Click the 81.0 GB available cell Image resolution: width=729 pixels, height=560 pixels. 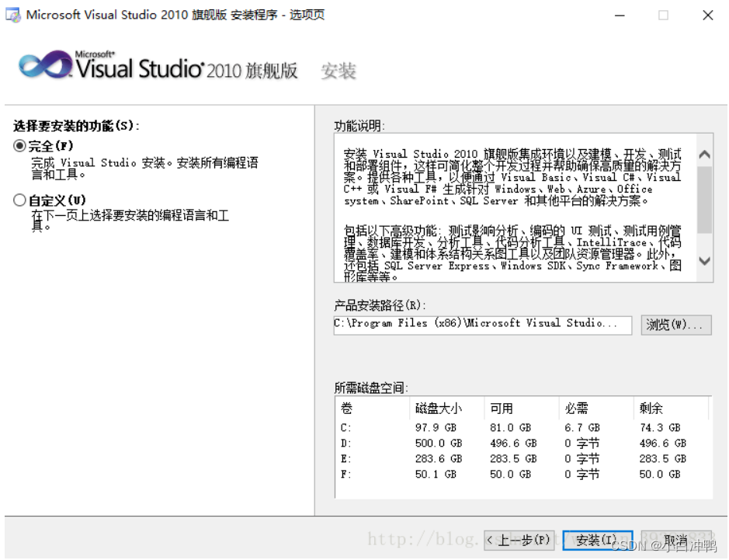pyautogui.click(x=511, y=427)
